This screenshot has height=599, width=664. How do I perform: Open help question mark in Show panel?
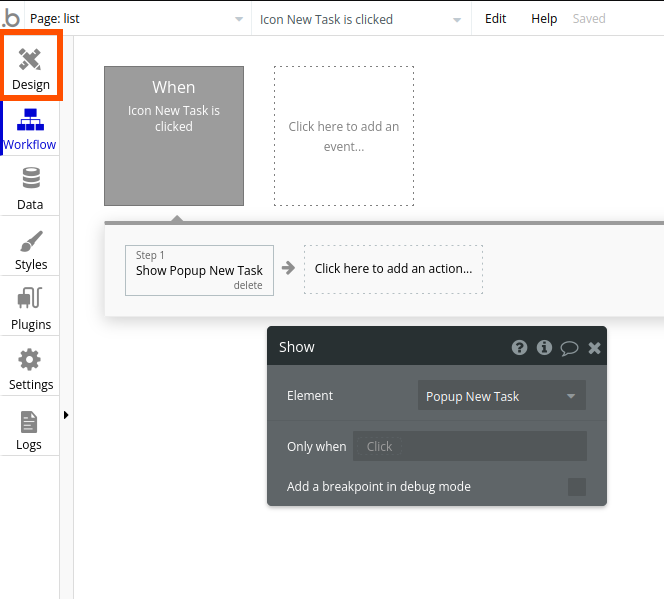tap(520, 348)
